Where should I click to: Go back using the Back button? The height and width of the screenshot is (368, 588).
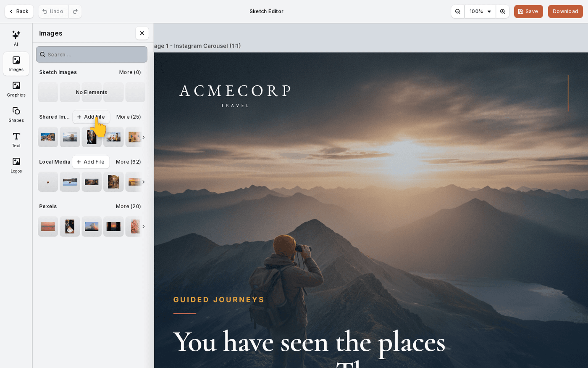[x=19, y=11]
